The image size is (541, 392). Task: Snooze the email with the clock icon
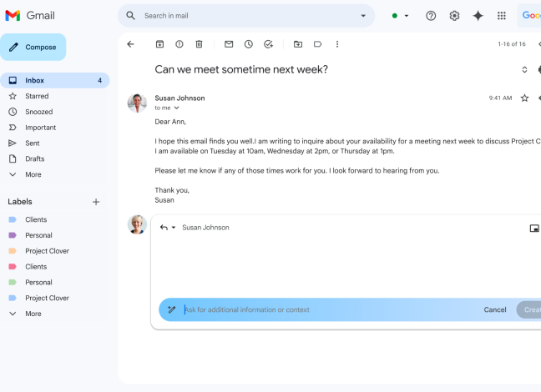[249, 44]
